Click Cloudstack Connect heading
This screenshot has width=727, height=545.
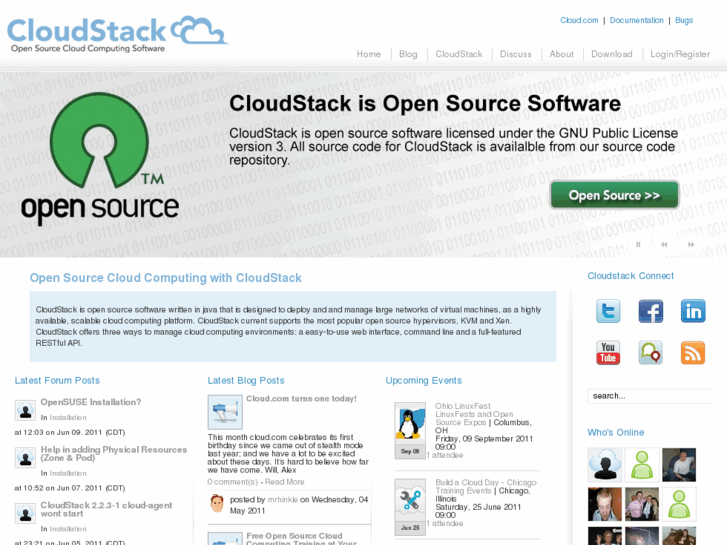click(x=631, y=276)
